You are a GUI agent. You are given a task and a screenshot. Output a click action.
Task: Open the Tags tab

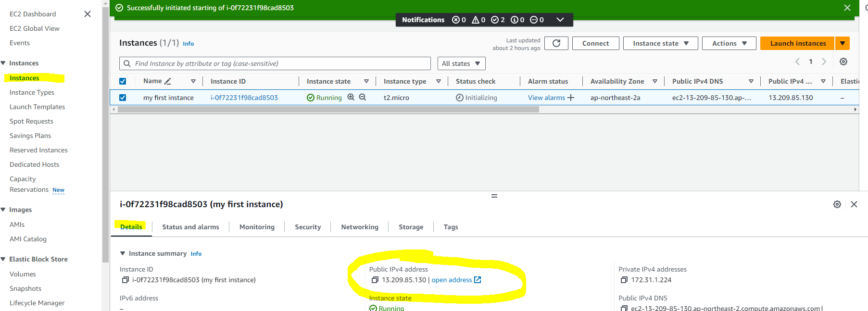click(x=451, y=227)
